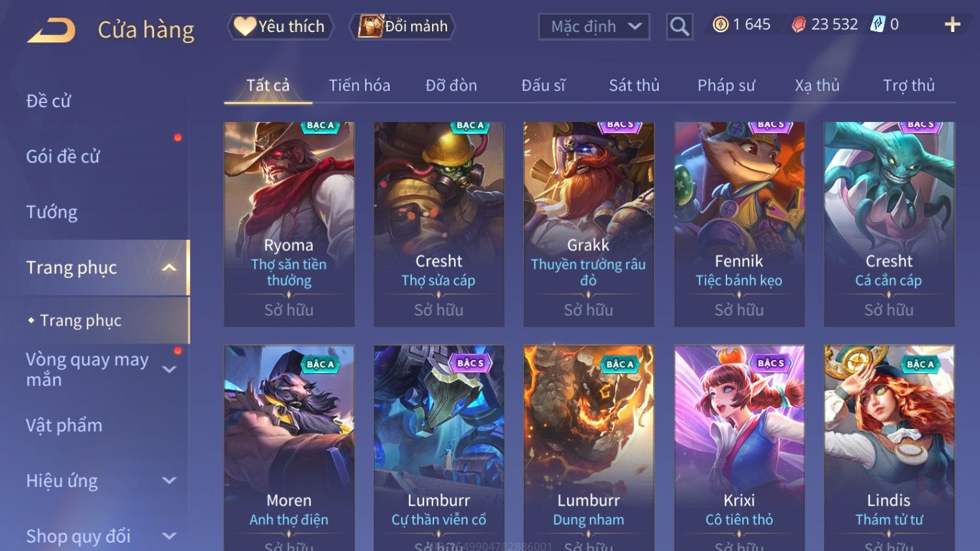Select Krixi Cô tiên thỏ skin card

739,448
